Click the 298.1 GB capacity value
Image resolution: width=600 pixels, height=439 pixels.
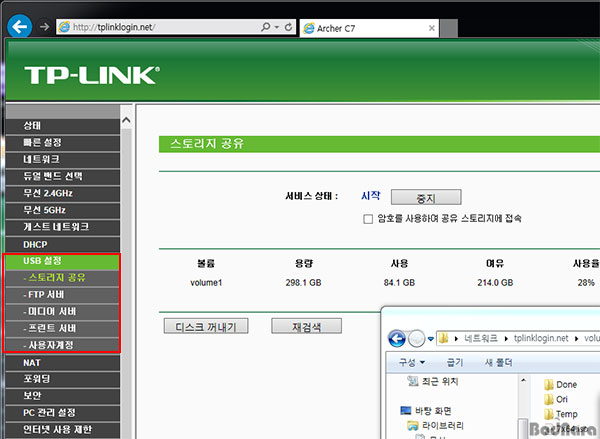(x=303, y=282)
